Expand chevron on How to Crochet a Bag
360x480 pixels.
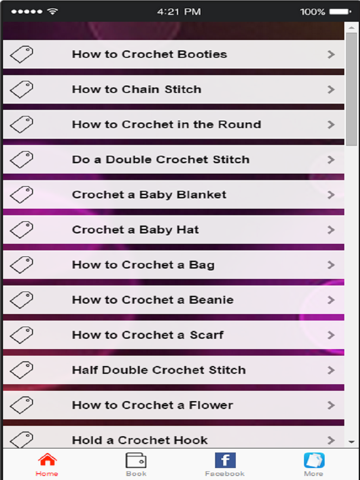pyautogui.click(x=331, y=265)
